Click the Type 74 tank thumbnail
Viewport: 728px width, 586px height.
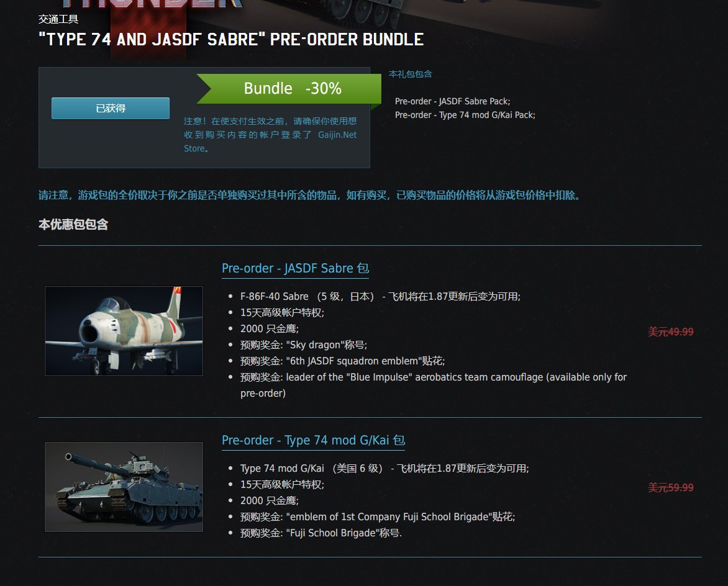pyautogui.click(x=124, y=487)
